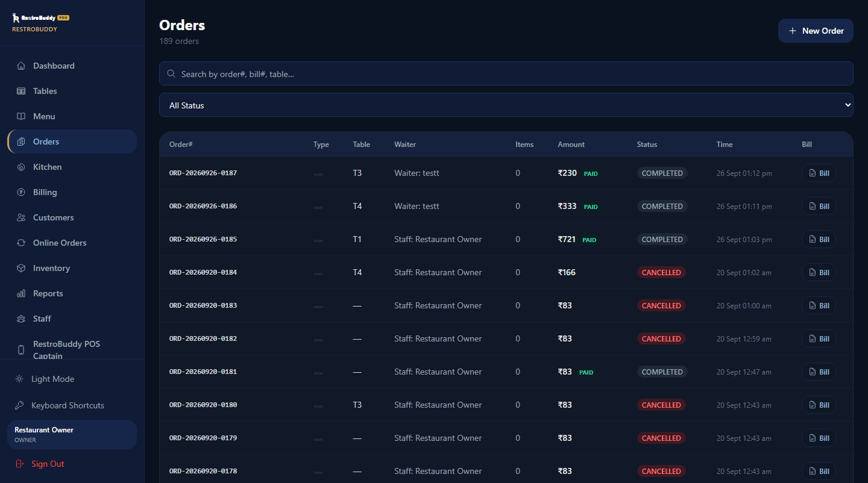Screen dimensions: 868x483
Task: Select order number ORD-20260920-0184
Action: click(x=203, y=272)
